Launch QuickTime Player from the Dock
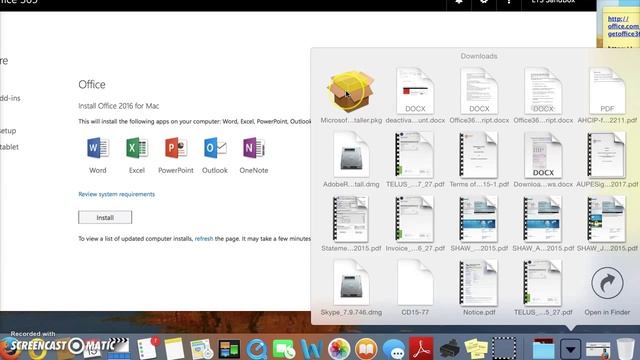 pyautogui.click(x=256, y=349)
